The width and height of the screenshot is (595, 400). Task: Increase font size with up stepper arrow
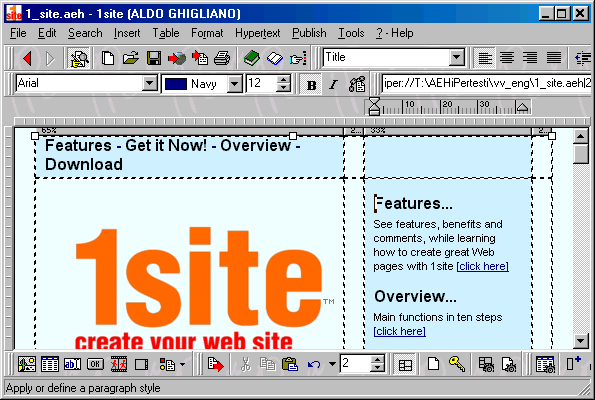point(283,79)
